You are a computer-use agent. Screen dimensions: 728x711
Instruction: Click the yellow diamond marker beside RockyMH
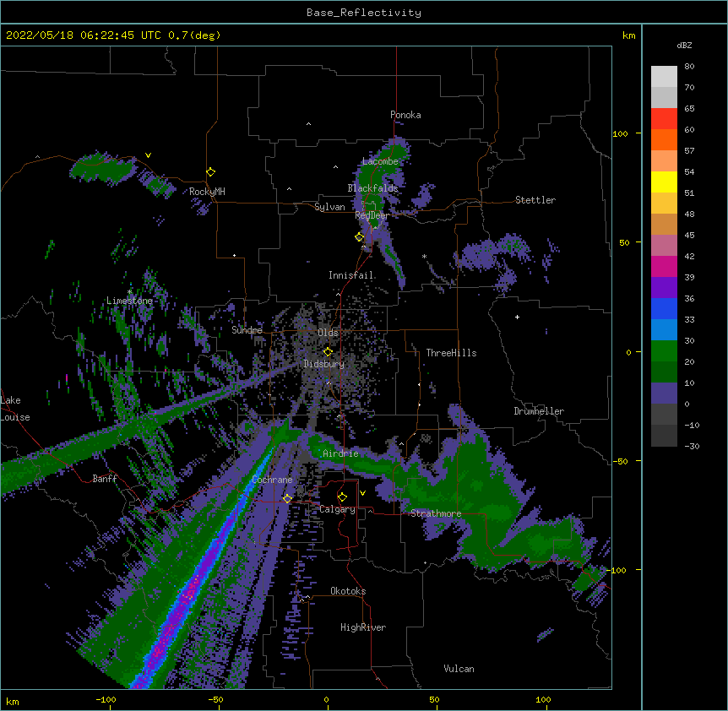(x=210, y=172)
